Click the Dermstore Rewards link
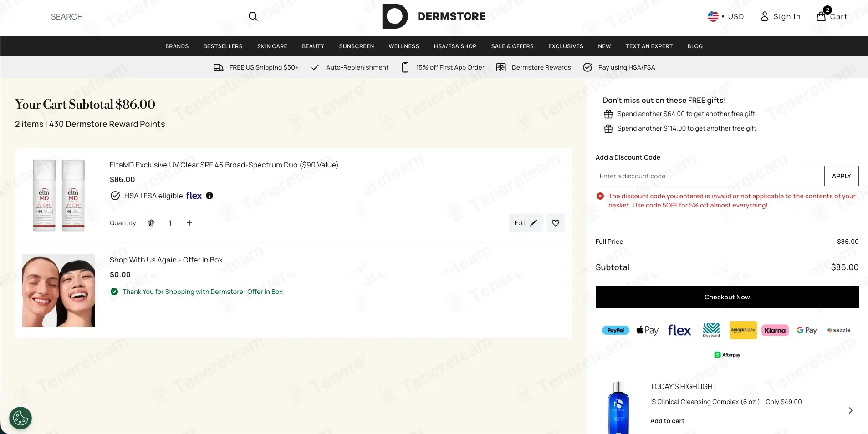Screen dimensions: 868x434 541,67
